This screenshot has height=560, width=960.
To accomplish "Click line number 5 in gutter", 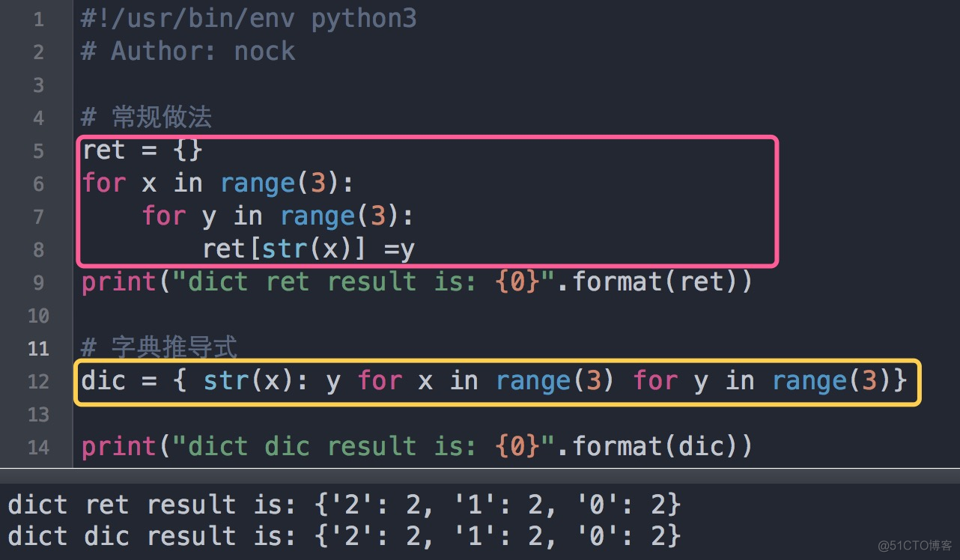I will [x=38, y=151].
